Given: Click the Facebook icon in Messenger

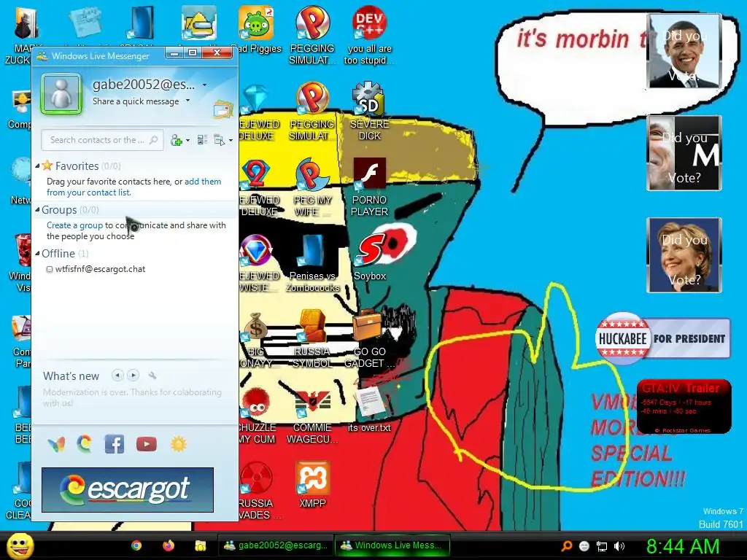Looking at the screenshot, I should click(115, 444).
